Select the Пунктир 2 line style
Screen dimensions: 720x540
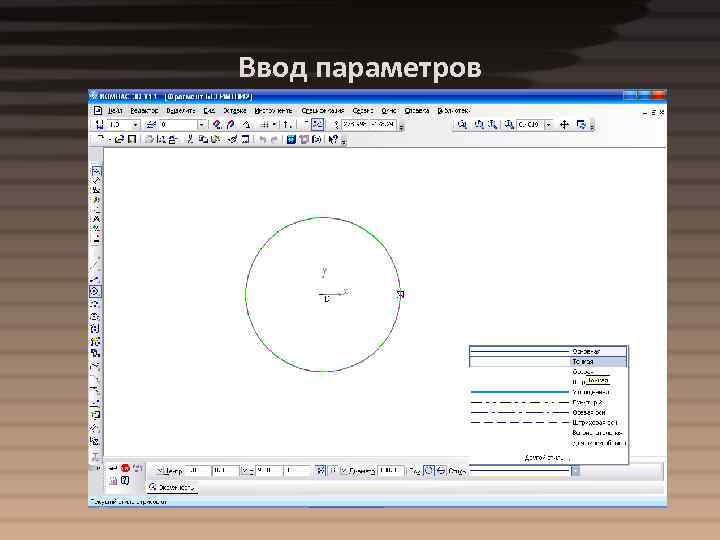(548, 402)
